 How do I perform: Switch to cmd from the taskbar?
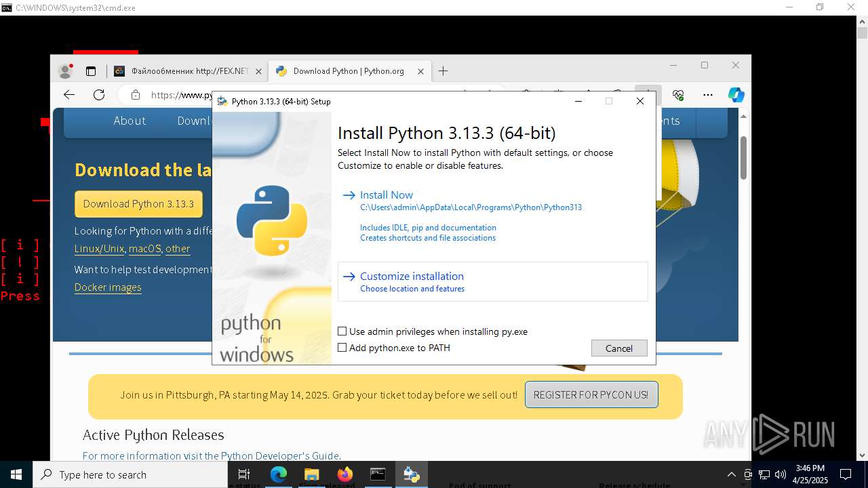(x=378, y=474)
